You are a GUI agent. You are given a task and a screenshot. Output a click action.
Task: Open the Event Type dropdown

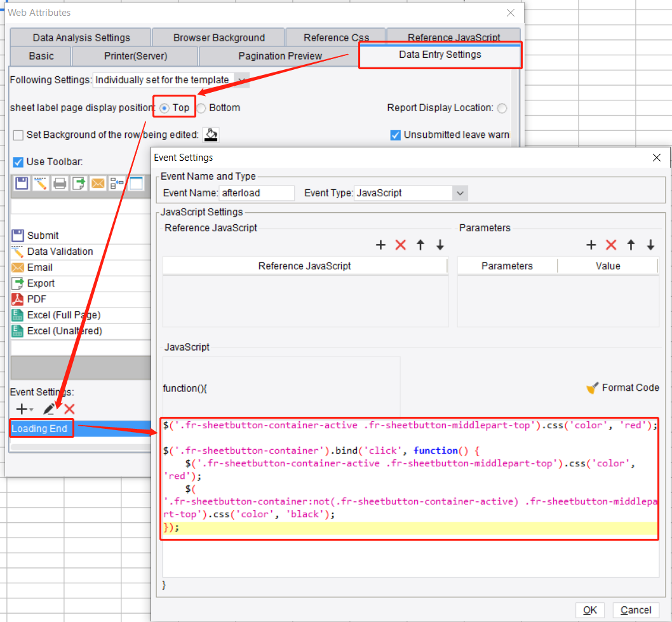pyautogui.click(x=459, y=192)
